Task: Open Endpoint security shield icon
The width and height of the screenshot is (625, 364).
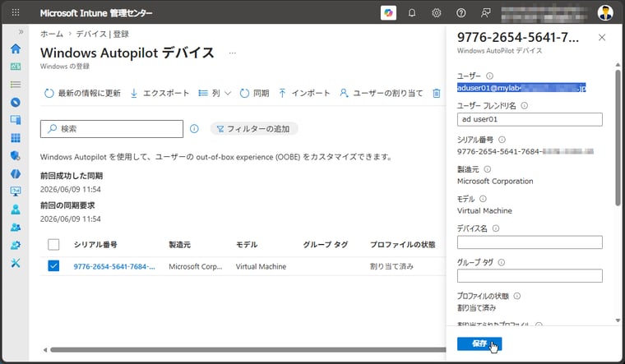Action: click(x=16, y=156)
